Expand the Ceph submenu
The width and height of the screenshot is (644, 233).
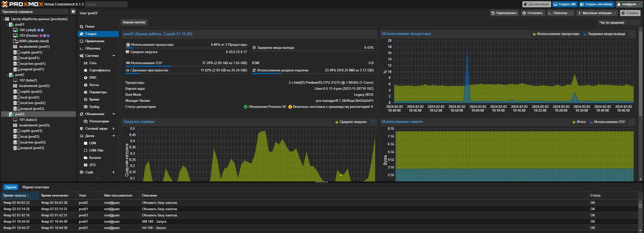click(114, 172)
